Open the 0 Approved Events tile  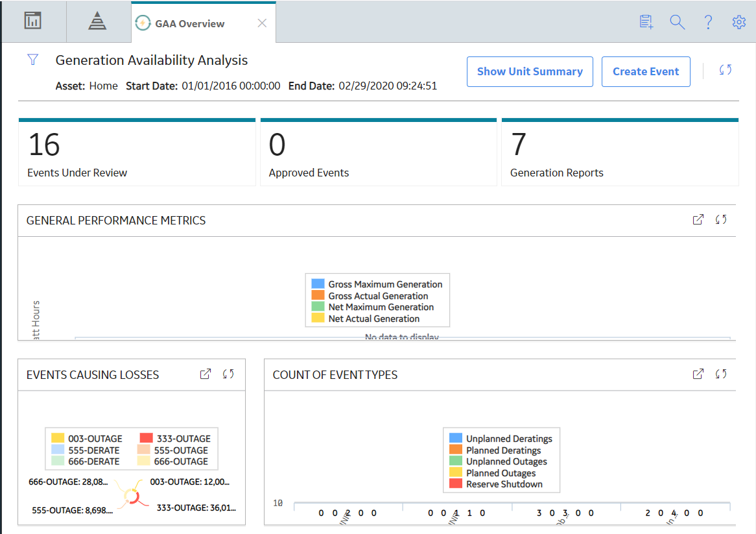379,152
